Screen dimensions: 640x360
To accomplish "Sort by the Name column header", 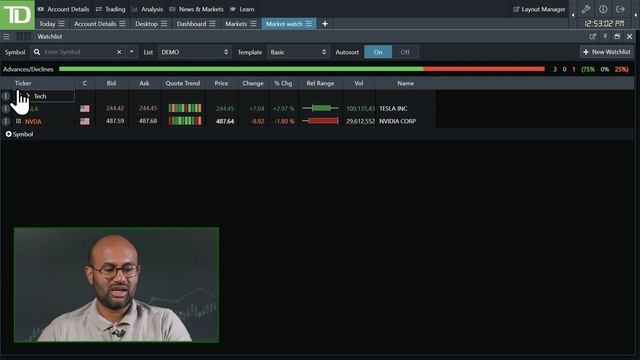I will pyautogui.click(x=405, y=83).
